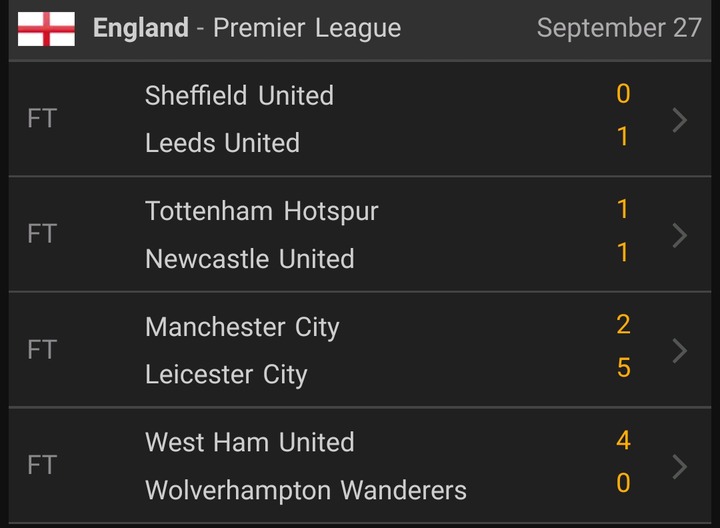Image resolution: width=720 pixels, height=528 pixels.
Task: Click the Tottenham Hotspur team name
Action: [262, 211]
